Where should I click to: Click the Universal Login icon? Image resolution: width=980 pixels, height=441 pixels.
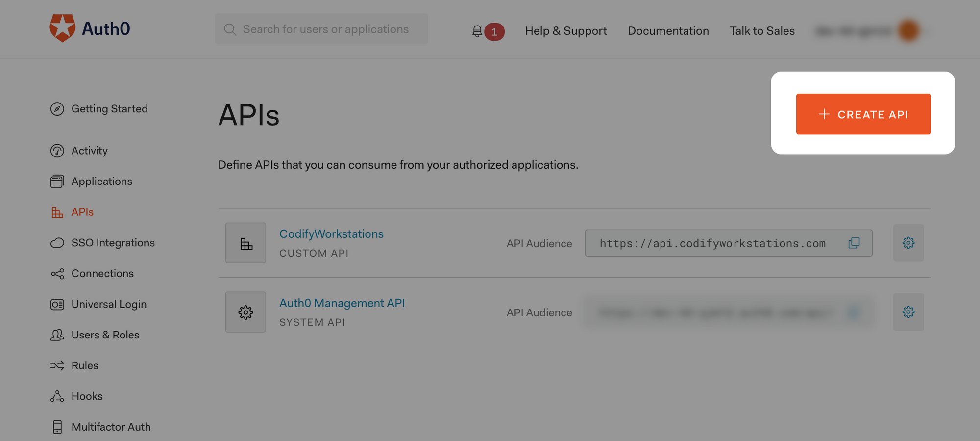57,305
